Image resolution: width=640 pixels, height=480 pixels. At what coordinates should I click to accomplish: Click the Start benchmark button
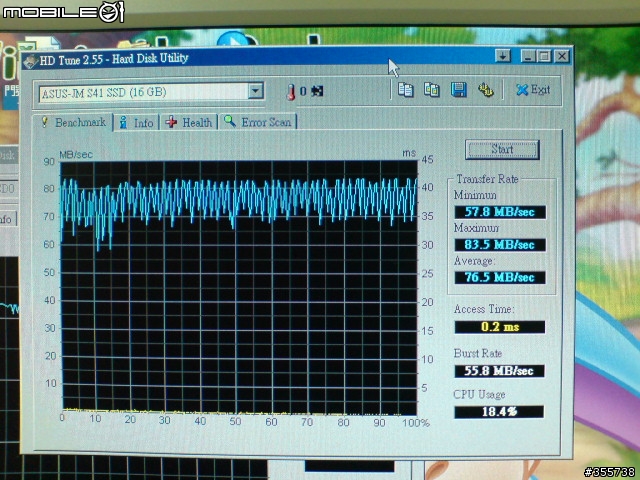point(502,150)
